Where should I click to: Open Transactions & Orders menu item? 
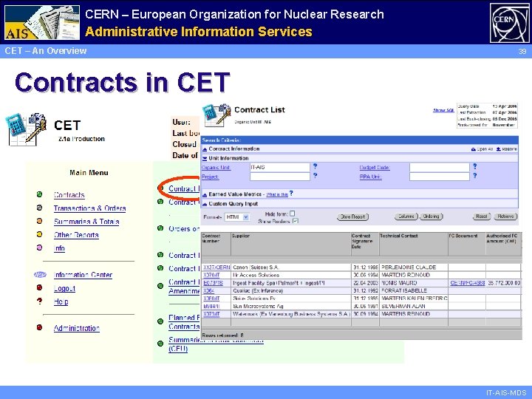click(89, 208)
